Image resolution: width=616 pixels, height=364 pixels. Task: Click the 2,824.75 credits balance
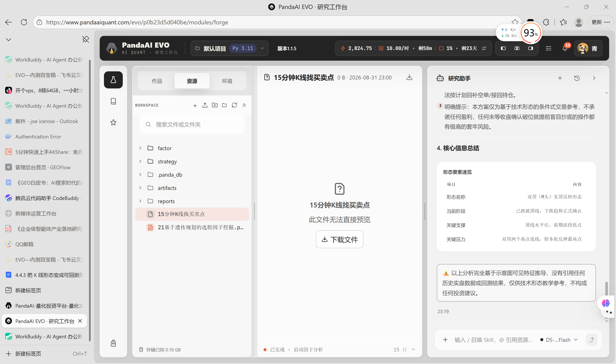(356, 48)
